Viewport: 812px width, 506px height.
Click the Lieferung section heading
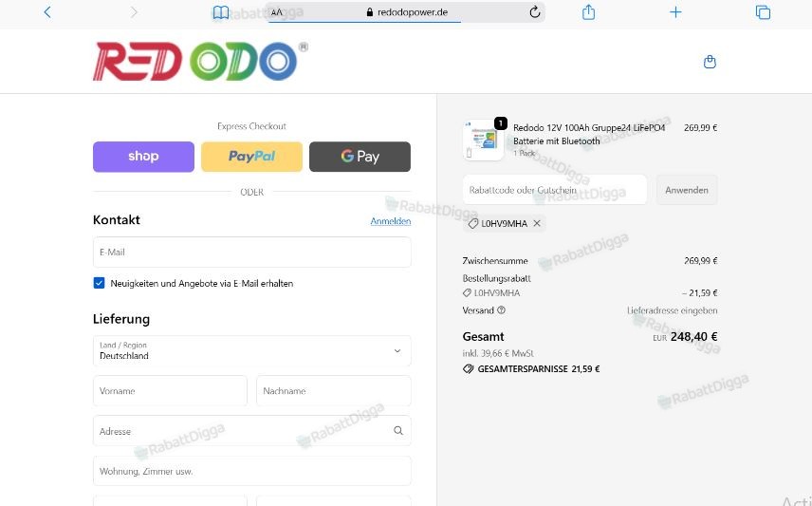point(121,319)
